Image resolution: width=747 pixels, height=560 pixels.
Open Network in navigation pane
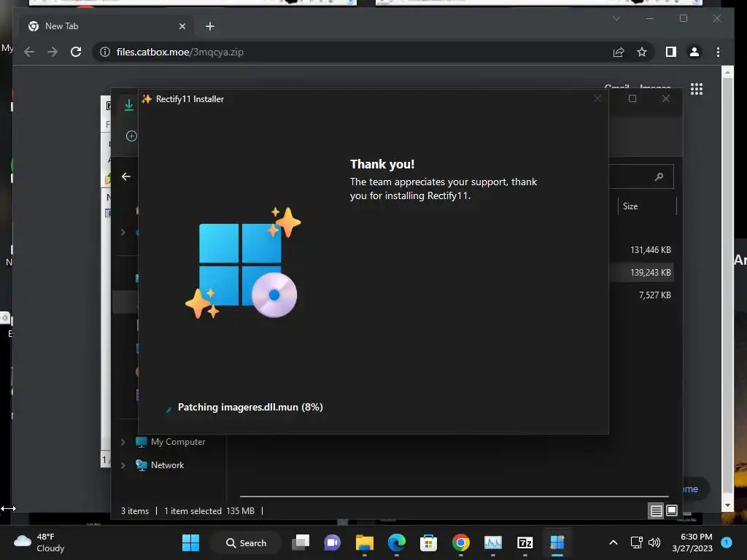tap(160, 465)
